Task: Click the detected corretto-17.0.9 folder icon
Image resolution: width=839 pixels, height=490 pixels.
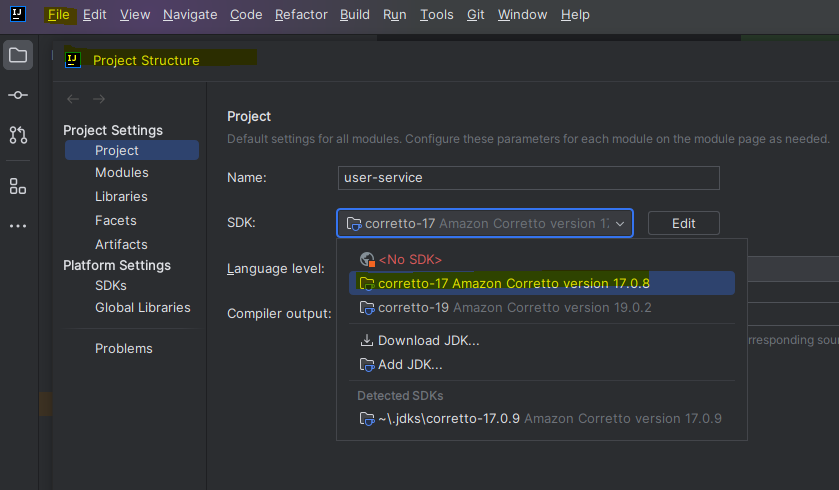Action: [x=367, y=418]
